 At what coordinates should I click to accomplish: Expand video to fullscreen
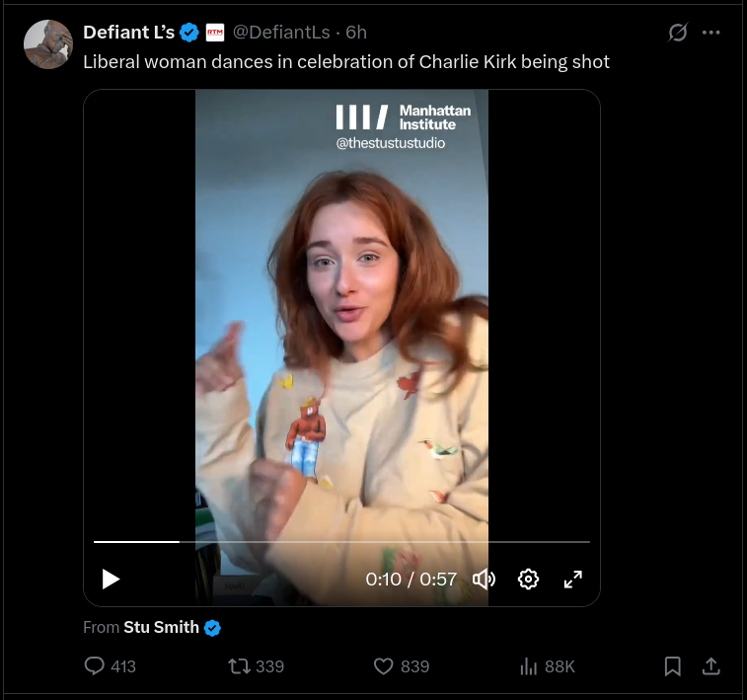point(572,580)
